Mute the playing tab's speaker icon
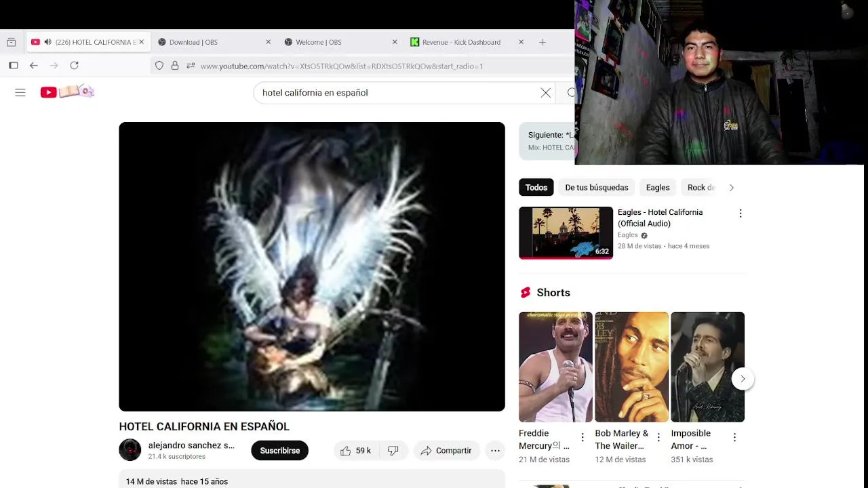 (x=47, y=42)
